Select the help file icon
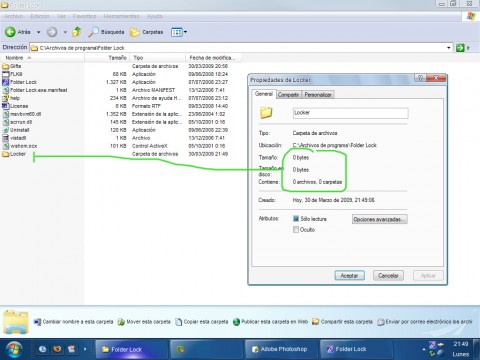This screenshot has height=360, width=480. 6,98
